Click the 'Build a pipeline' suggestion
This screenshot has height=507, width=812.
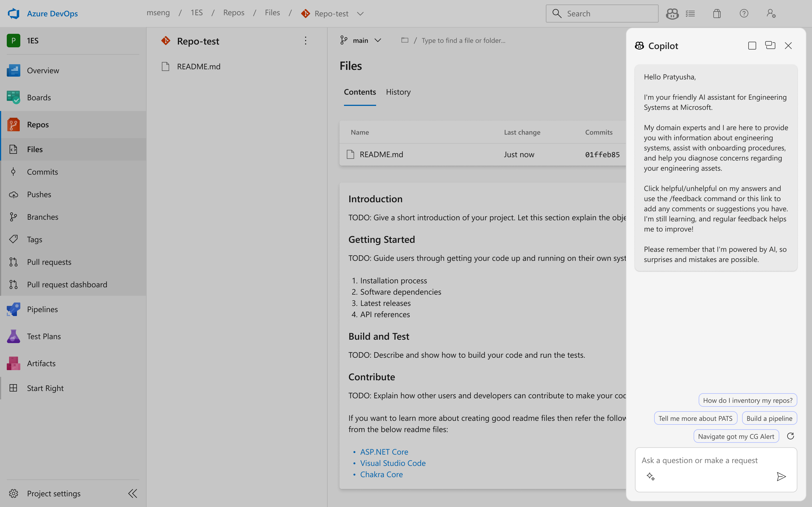click(769, 418)
